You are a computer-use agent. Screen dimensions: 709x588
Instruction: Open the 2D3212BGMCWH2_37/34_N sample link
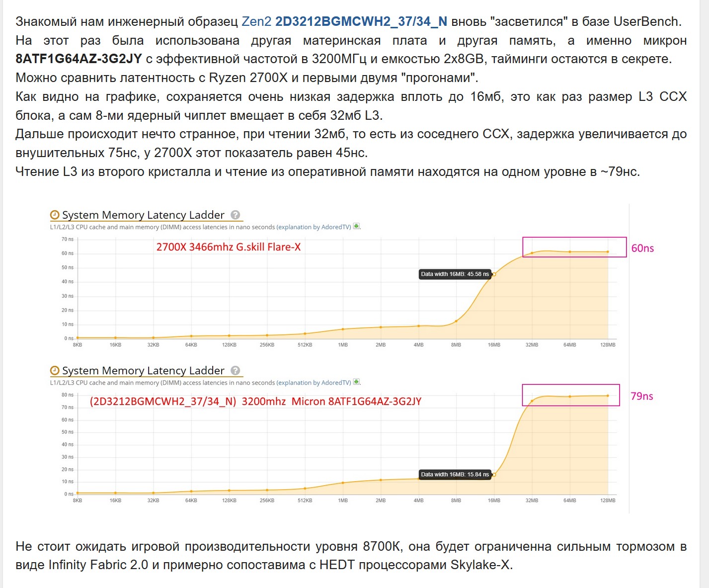(x=361, y=22)
